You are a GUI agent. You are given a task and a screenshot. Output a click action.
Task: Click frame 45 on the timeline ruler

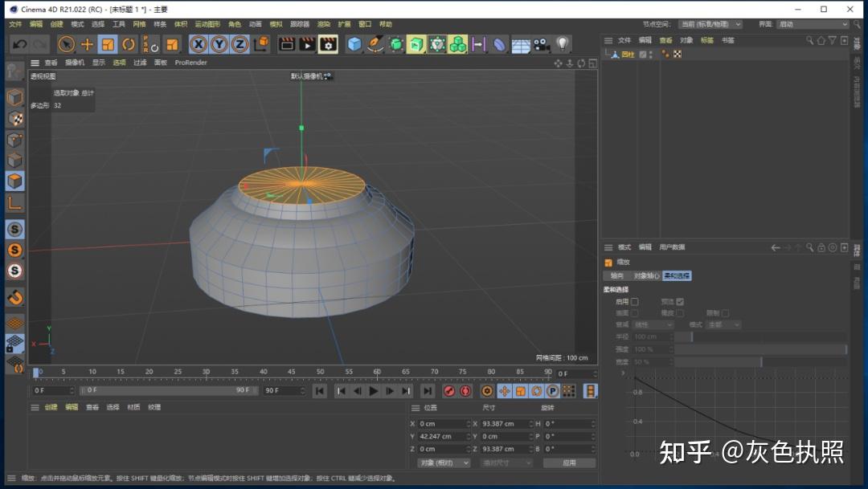[291, 373]
